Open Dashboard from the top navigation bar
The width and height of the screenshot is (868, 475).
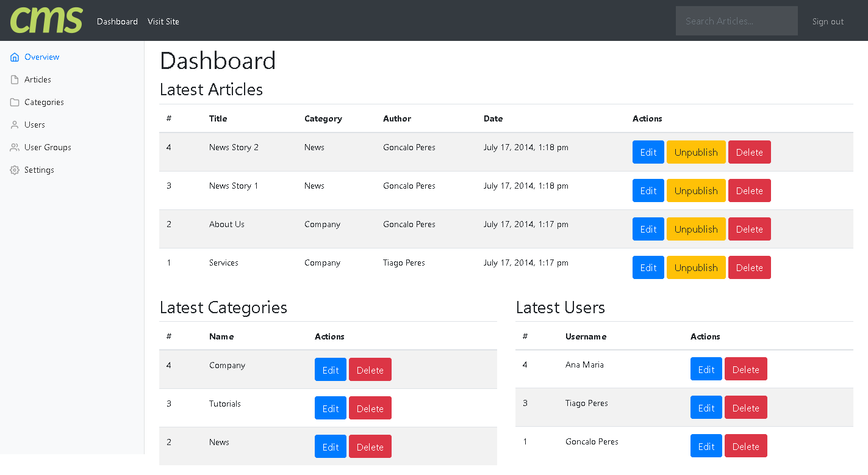[117, 21]
